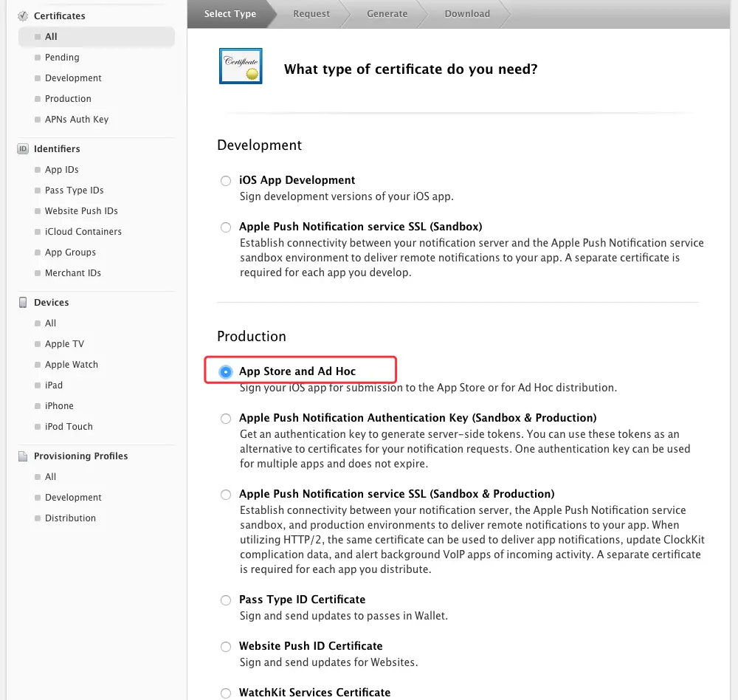Open Development provisioning profiles
738x700 pixels.
coord(73,498)
